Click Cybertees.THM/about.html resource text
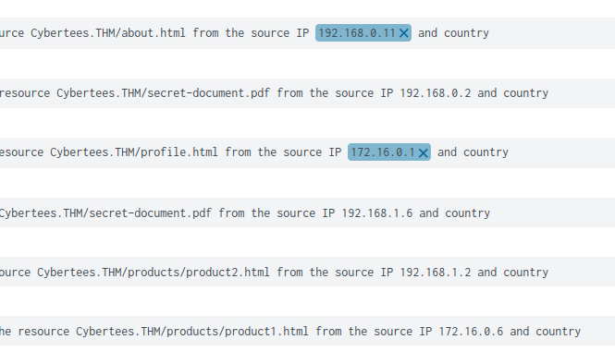Screen dimensions: 615x364 pyautogui.click(x=108, y=33)
